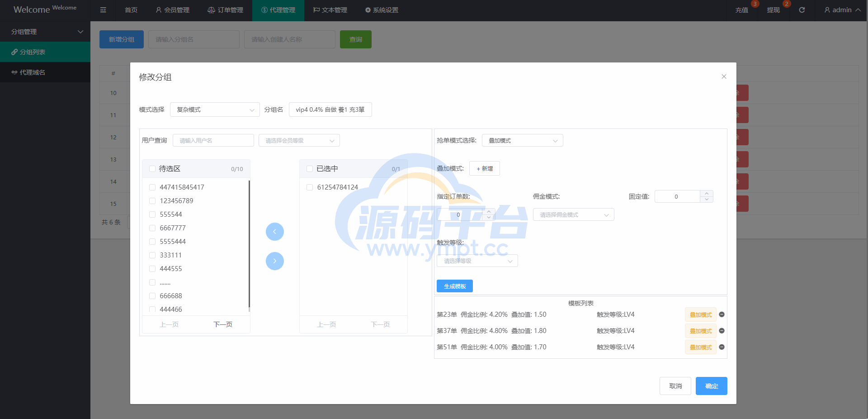868x419 pixels.
Task: Select user 444555 checkbox
Action: coord(152,269)
